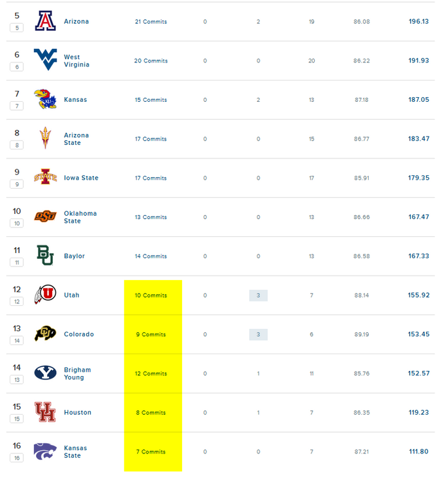Open the Brigham Young team link

pyautogui.click(x=77, y=374)
